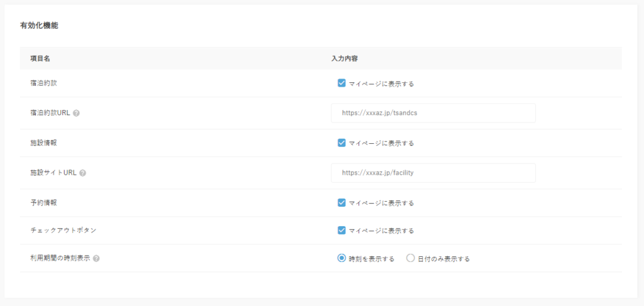Click help icon beside 宿泊約款URL
Viewport: 644px width, 306px height.
[76, 113]
